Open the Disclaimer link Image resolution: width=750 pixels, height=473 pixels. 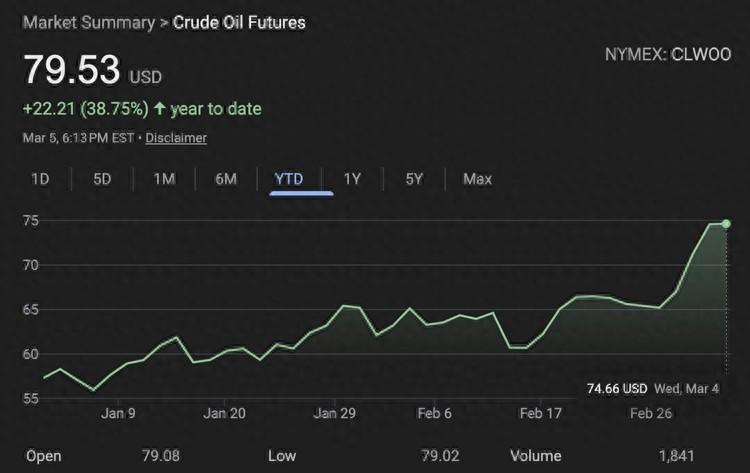(176, 138)
